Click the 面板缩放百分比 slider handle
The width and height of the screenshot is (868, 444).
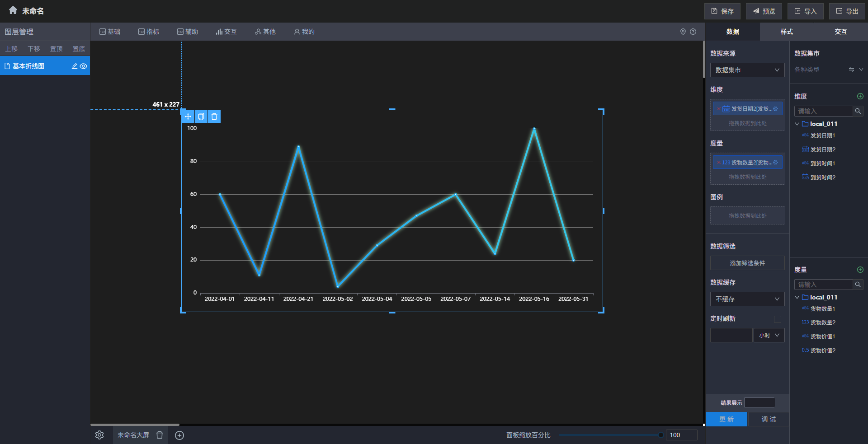pyautogui.click(x=660, y=435)
